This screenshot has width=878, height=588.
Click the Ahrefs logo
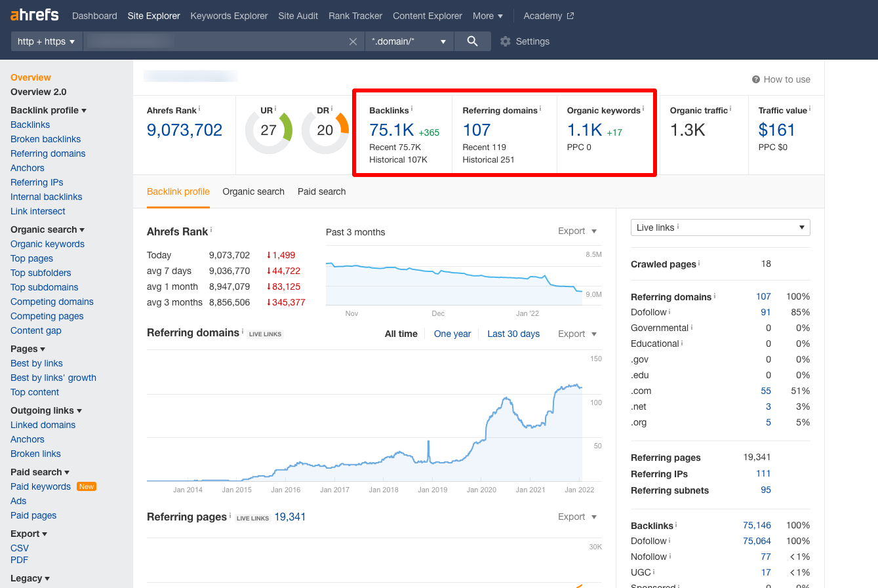pos(35,14)
